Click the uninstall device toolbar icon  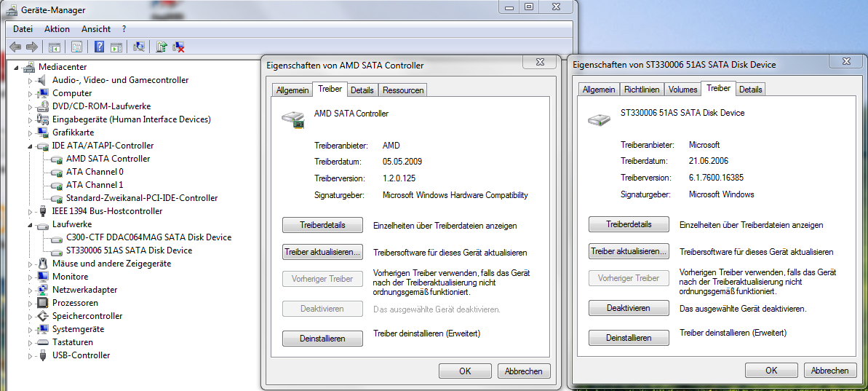(178, 47)
